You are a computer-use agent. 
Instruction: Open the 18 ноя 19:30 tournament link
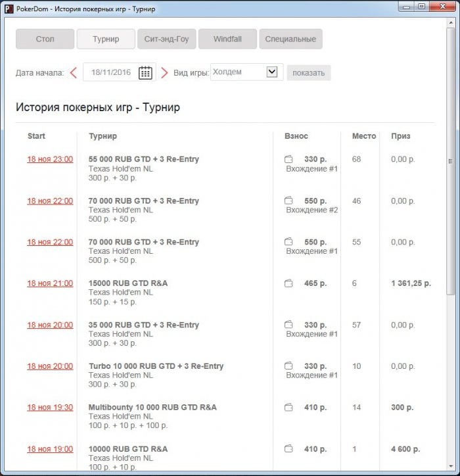click(50, 408)
